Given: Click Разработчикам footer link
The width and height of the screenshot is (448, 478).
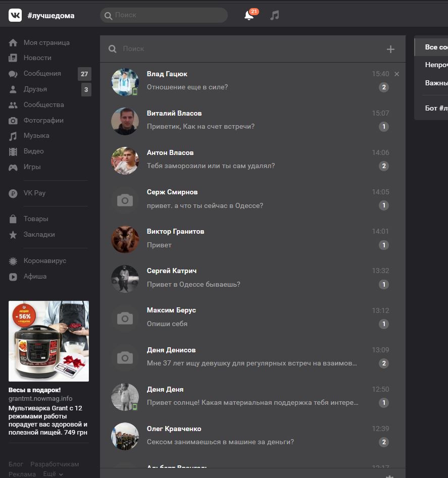Looking at the screenshot, I should (55, 464).
